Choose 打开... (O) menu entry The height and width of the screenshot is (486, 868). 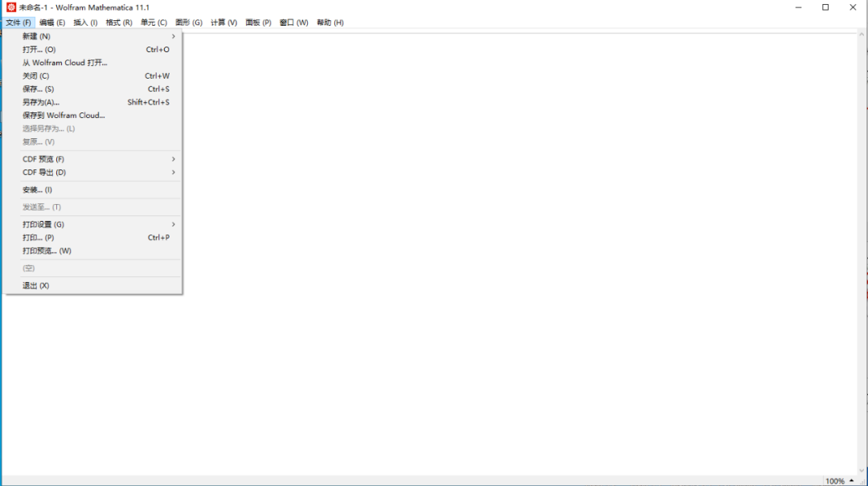[x=93, y=50]
